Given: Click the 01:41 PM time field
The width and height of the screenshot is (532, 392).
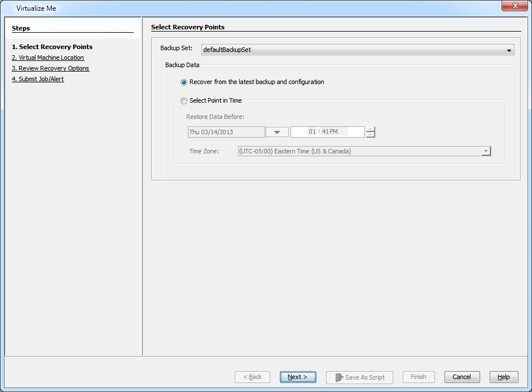Looking at the screenshot, I should tap(327, 132).
